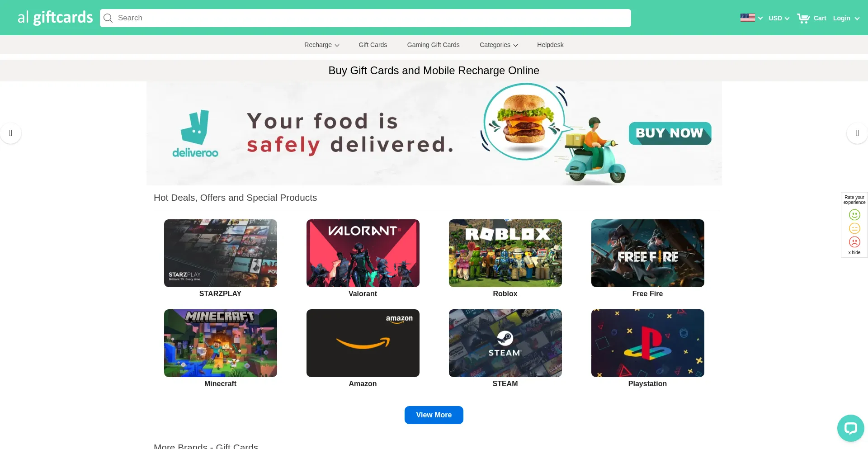Go to previous banner slide arrow
The width and height of the screenshot is (868, 449).
10,133
